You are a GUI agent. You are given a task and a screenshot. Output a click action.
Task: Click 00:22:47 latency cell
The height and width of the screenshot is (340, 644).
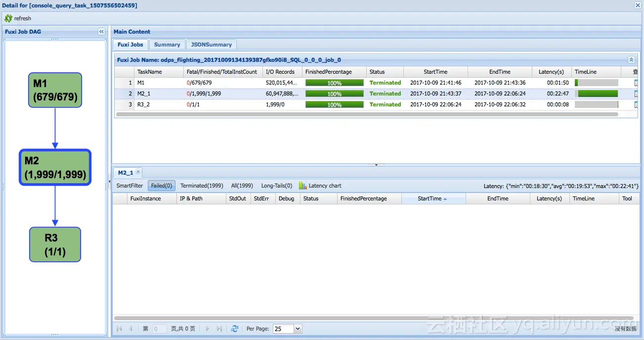click(558, 94)
